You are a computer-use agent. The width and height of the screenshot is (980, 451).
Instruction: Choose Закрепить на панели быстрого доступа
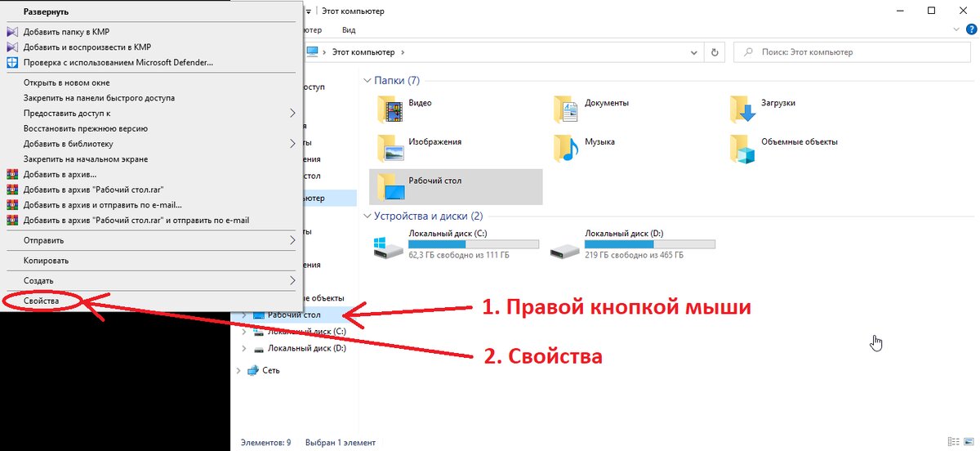pos(99,98)
